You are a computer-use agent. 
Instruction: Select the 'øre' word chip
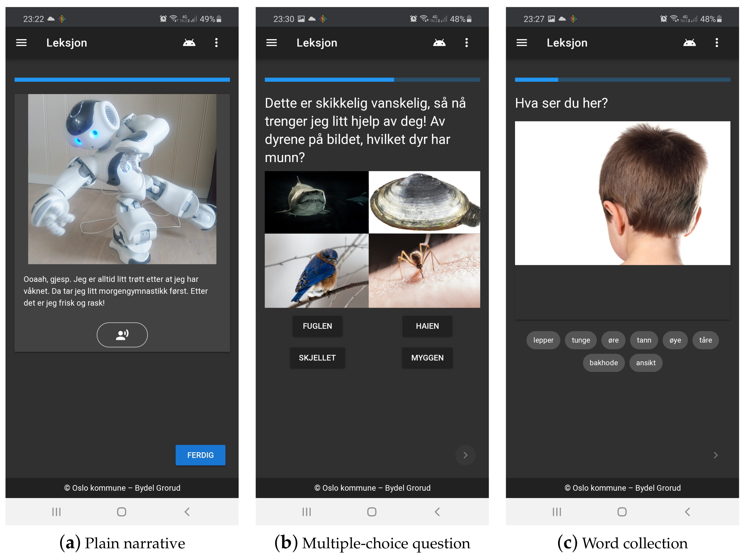613,340
